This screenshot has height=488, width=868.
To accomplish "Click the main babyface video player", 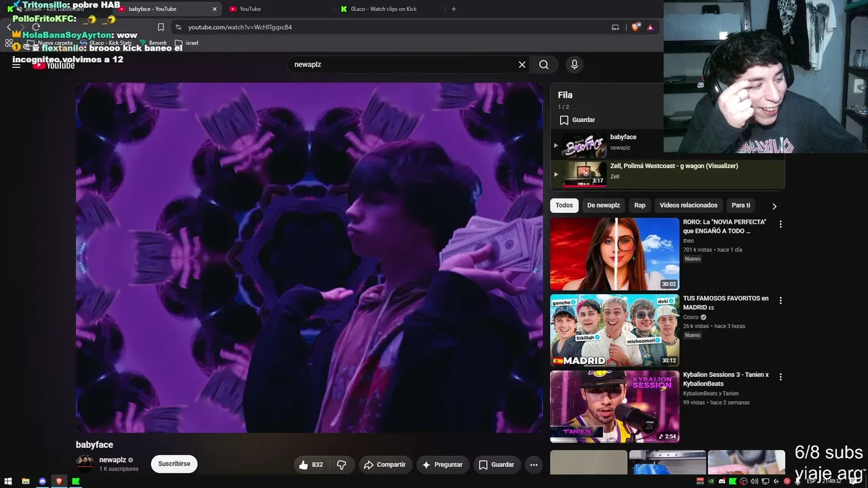I will (309, 258).
